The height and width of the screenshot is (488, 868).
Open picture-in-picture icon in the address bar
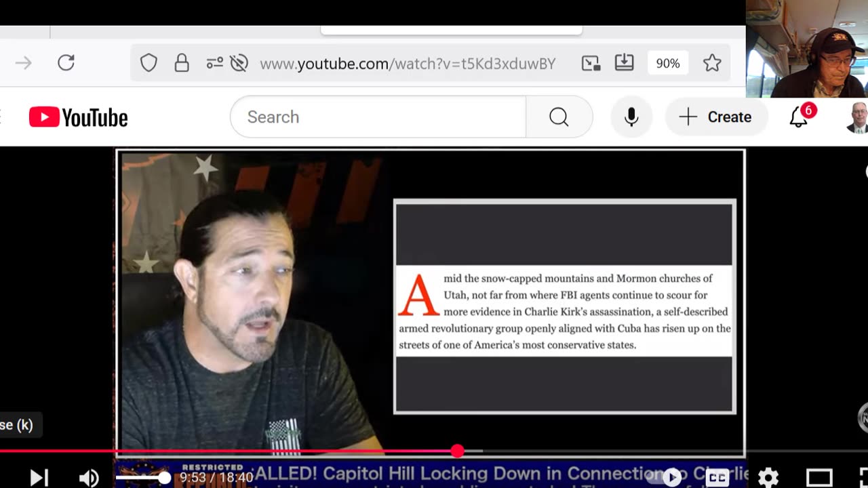[x=591, y=63]
